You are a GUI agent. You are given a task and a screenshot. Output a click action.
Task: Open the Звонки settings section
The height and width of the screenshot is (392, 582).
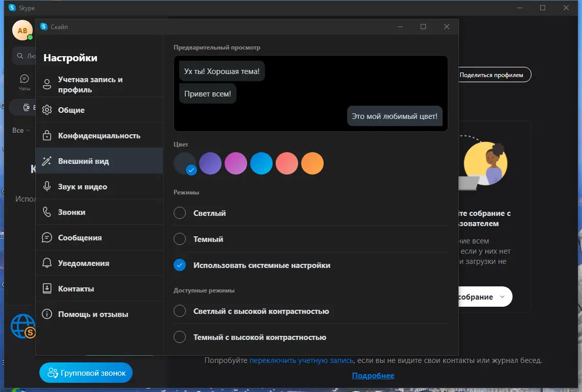click(100, 212)
